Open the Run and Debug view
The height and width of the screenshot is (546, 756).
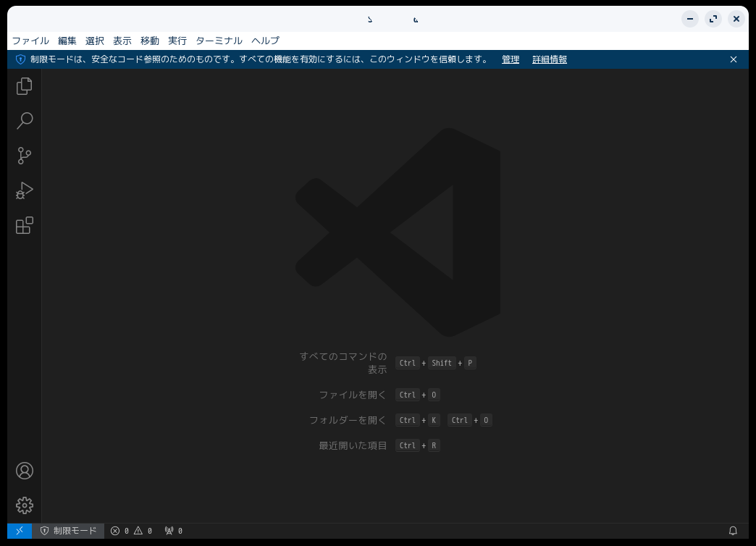24,190
